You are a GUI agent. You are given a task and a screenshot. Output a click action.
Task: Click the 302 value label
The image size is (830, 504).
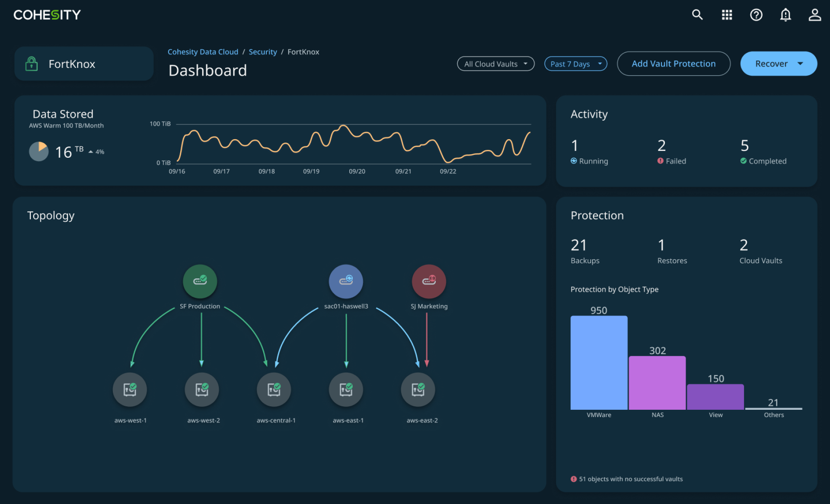click(658, 351)
